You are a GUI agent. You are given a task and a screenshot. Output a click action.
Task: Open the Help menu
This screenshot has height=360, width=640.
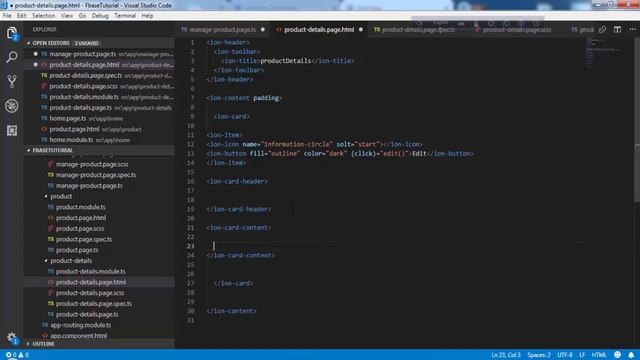click(147, 16)
